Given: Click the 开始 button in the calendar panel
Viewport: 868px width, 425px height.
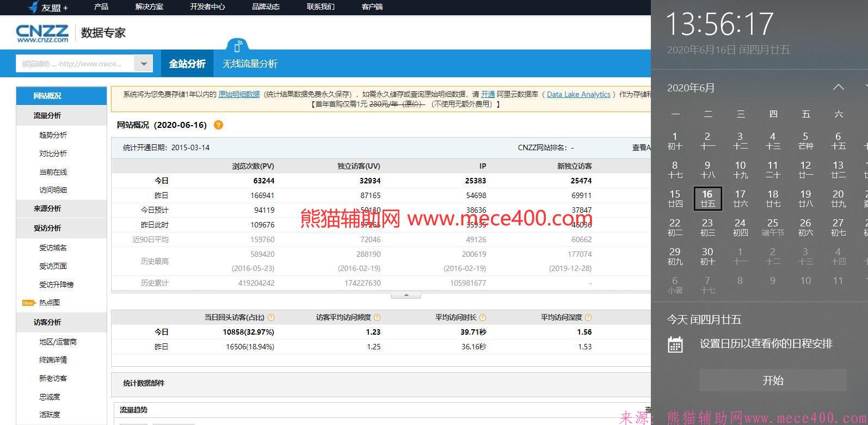Looking at the screenshot, I should pos(773,380).
